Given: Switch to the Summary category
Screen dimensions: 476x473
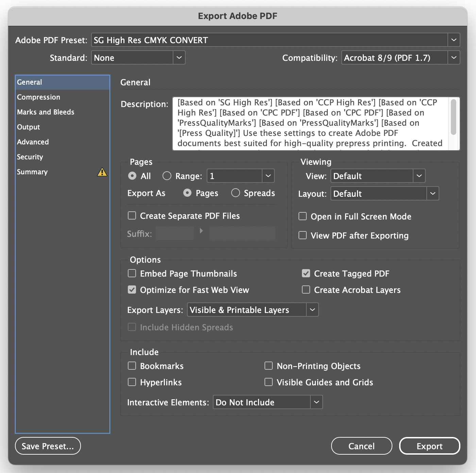Looking at the screenshot, I should coord(63,172).
